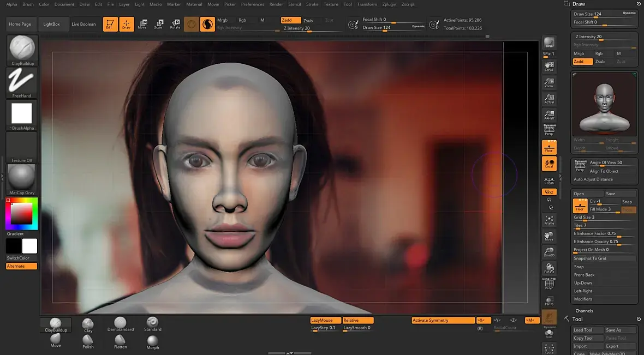Screen dimensions: 644x355
Task: Expand the Channels section
Action: [x=584, y=311]
